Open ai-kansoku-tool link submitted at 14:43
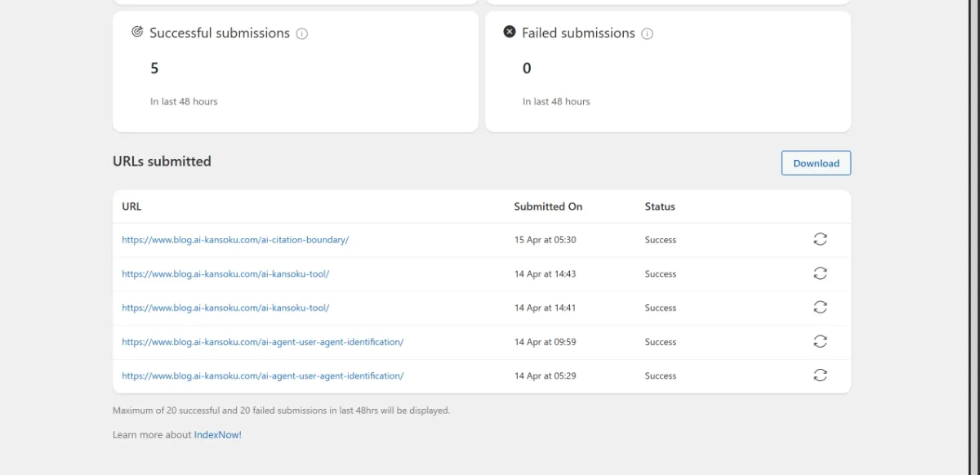The width and height of the screenshot is (980, 475). pyautogui.click(x=225, y=274)
